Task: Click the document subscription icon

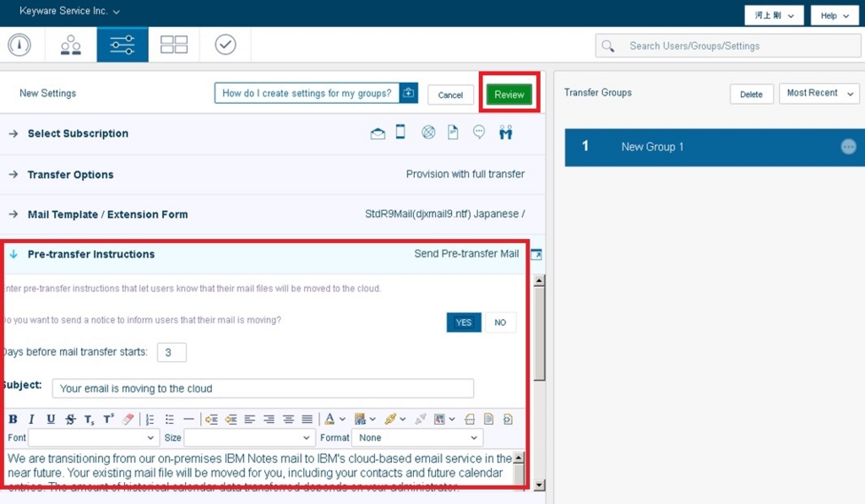Action: 453,133
